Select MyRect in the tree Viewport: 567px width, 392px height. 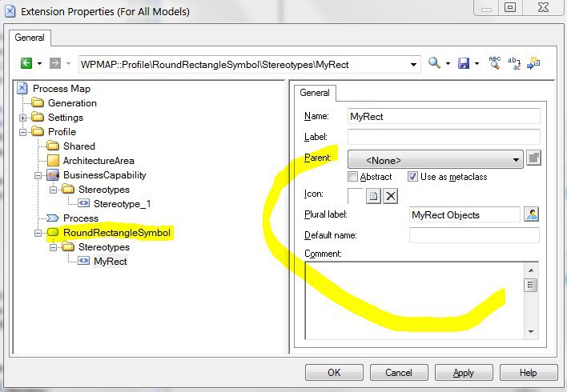pyautogui.click(x=111, y=262)
